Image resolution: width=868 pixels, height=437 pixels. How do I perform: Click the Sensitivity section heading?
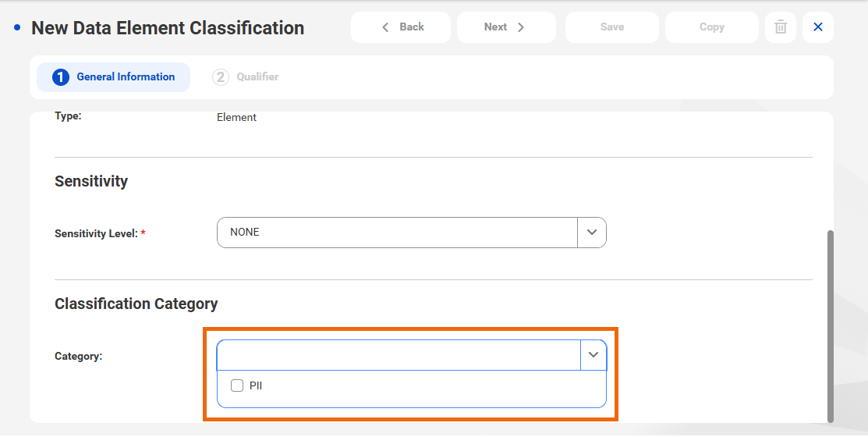[91, 181]
